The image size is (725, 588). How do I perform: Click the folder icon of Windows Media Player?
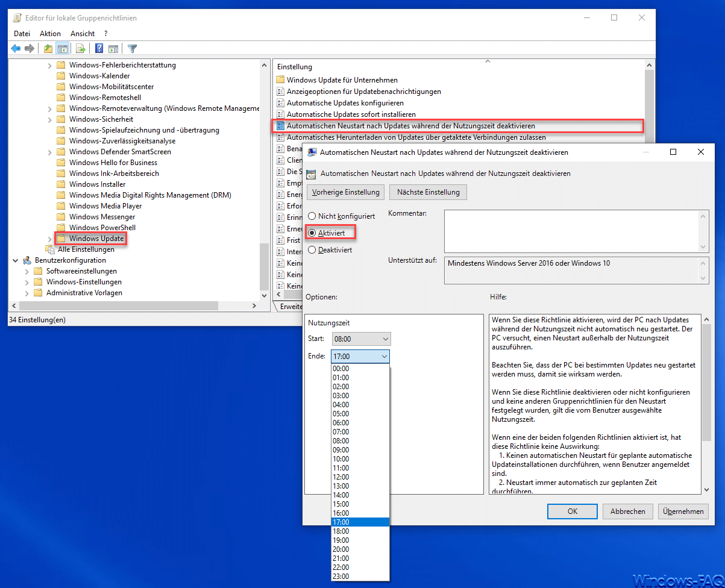pyautogui.click(x=60, y=206)
